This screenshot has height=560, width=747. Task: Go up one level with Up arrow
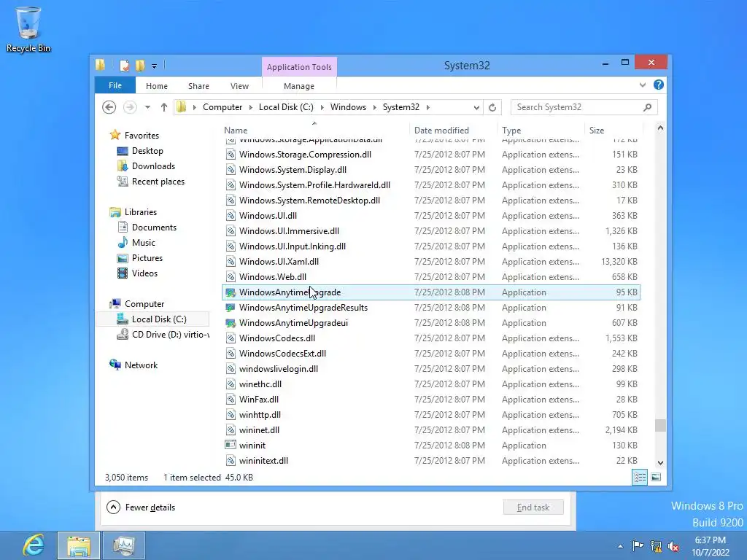(x=164, y=107)
